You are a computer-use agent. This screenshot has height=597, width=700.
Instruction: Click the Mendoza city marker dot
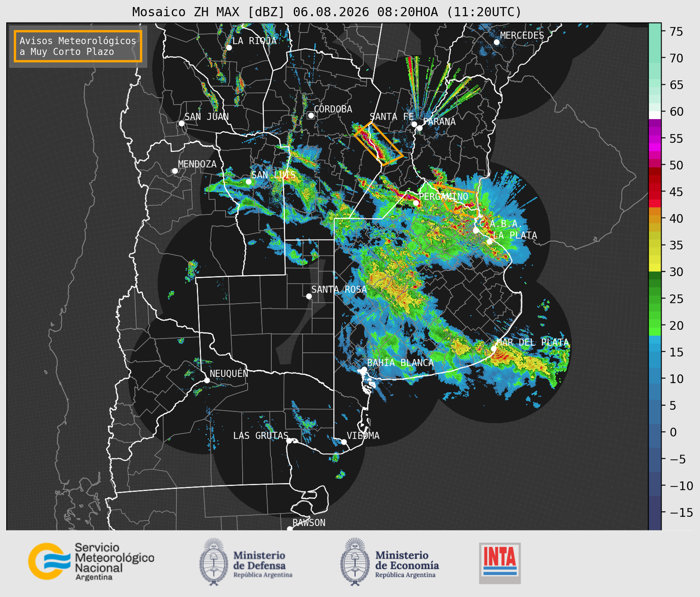click(175, 171)
